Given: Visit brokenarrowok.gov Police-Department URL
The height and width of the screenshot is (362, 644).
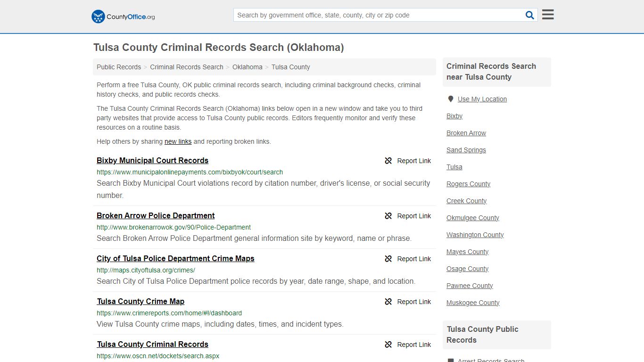Looking at the screenshot, I should pyautogui.click(x=173, y=227).
